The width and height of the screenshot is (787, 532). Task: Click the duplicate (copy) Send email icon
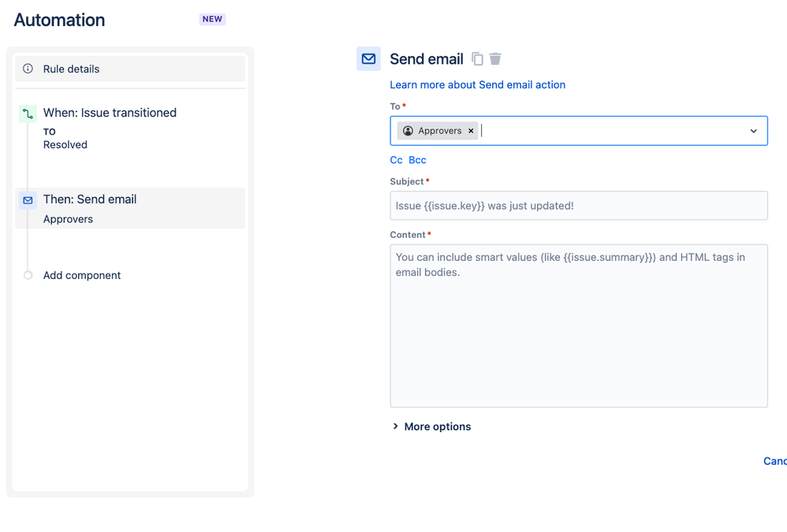pyautogui.click(x=477, y=59)
